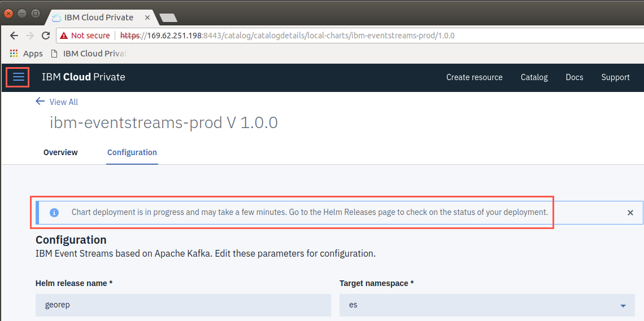Switch to the Overview tab

pos(60,152)
